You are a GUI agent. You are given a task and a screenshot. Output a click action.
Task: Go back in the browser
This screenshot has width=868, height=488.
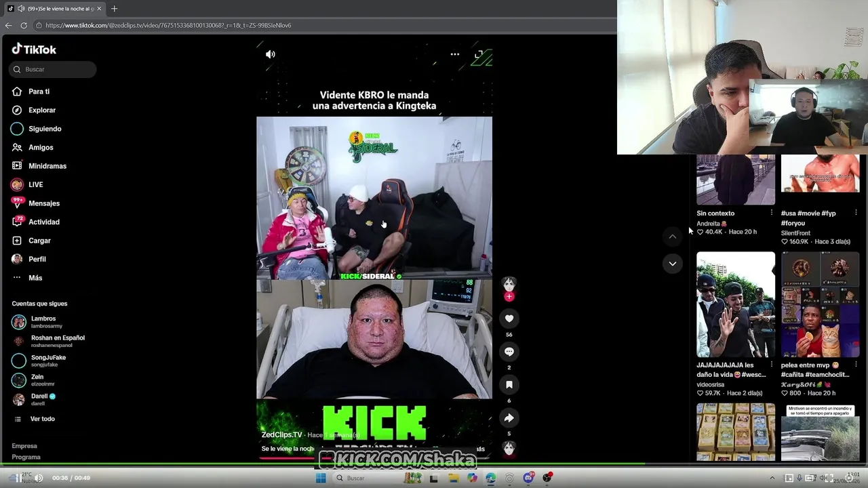point(9,25)
